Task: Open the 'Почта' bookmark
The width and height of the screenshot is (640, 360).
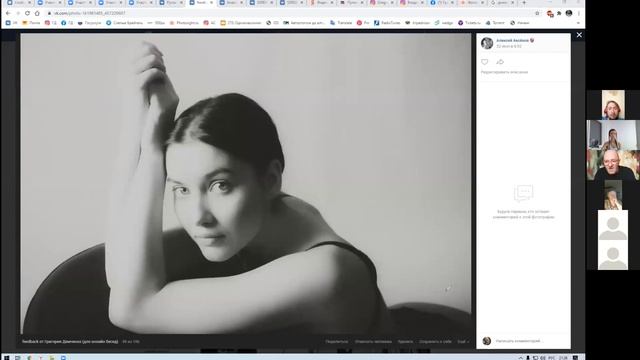Action: (x=31, y=23)
